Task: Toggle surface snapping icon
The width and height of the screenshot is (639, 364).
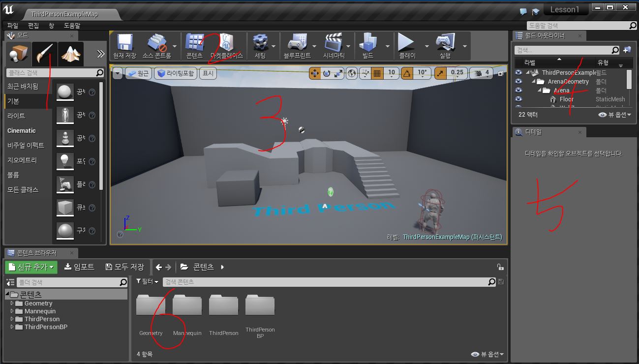Action: pyautogui.click(x=365, y=73)
